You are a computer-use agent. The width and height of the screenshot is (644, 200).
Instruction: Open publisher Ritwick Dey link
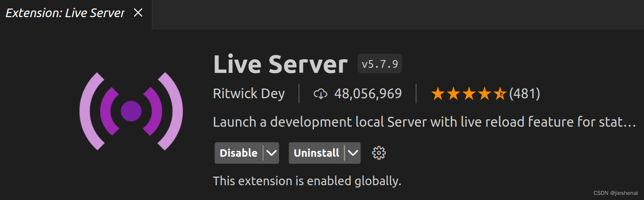249,94
